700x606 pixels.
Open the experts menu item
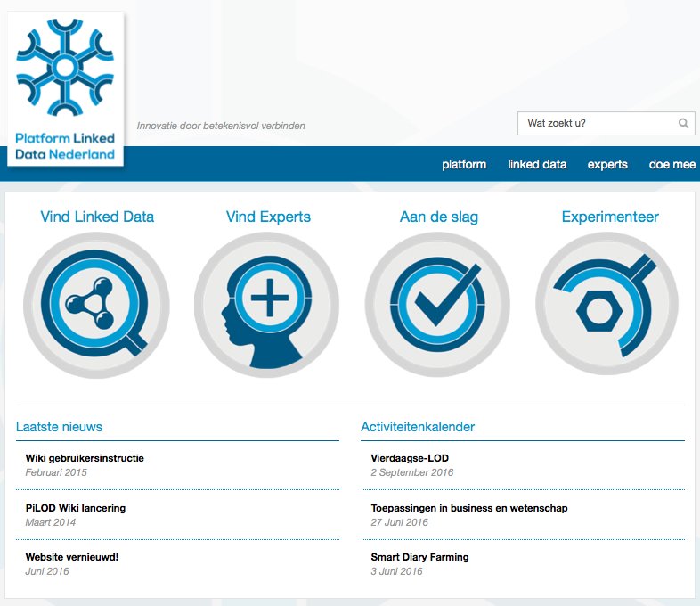click(x=607, y=164)
